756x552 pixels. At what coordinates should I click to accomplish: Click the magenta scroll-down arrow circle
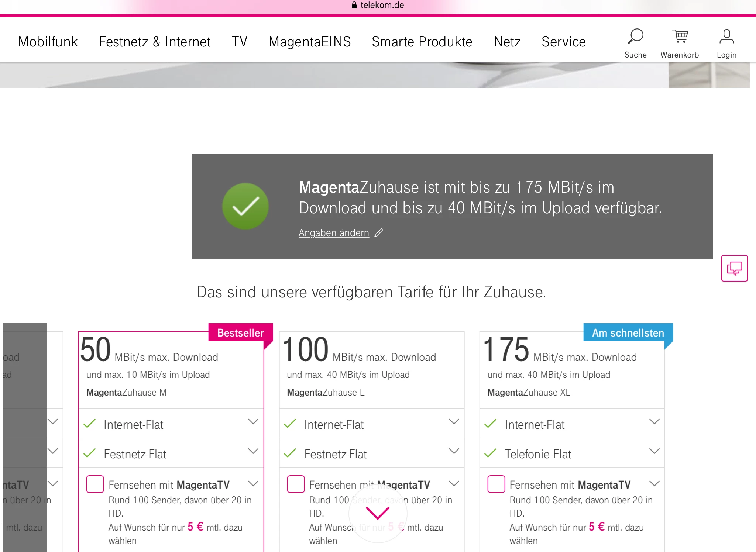[x=378, y=513]
